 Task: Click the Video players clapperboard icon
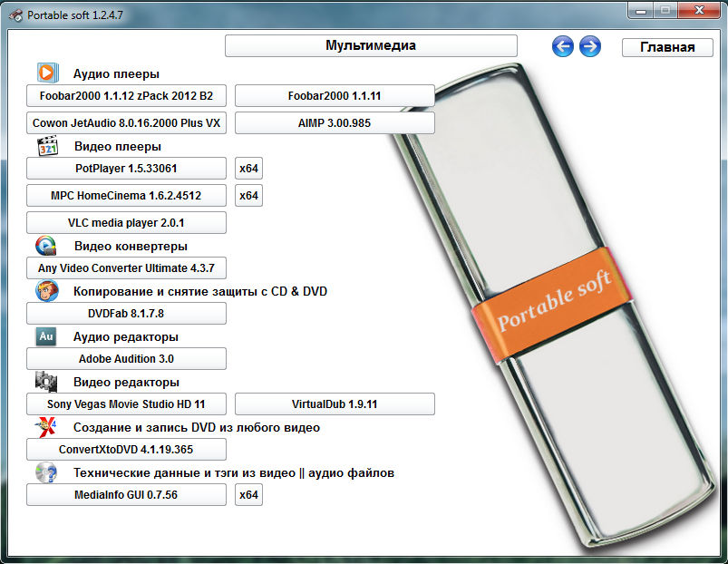47,146
